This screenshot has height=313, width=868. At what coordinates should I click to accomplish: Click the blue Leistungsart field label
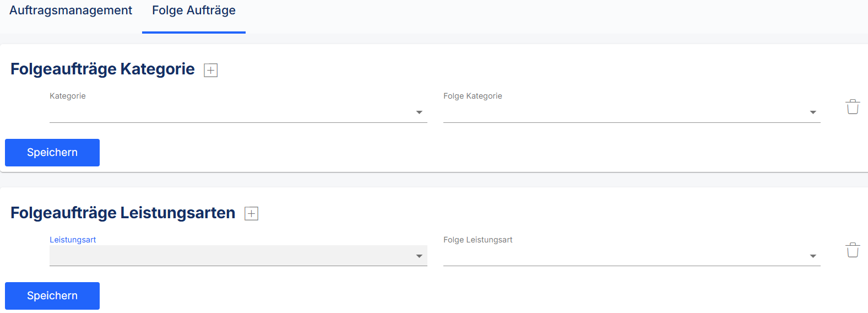point(73,240)
